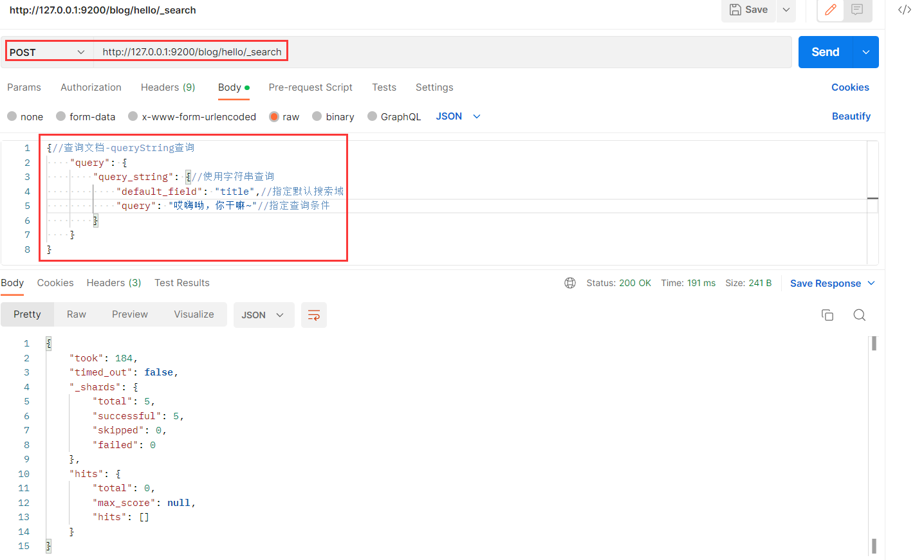Image resolution: width=924 pixels, height=560 pixels.
Task: Click the request URL field
Action: [443, 52]
